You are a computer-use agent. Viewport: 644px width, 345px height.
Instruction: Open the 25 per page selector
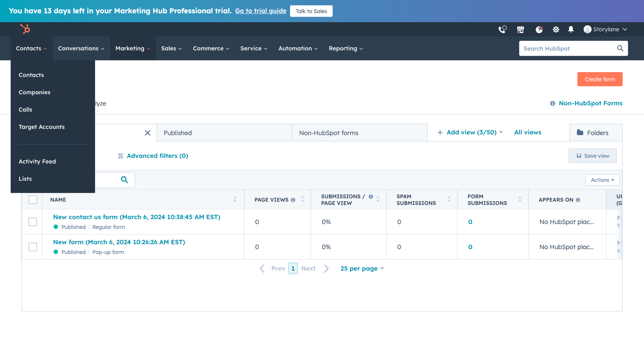coord(362,268)
